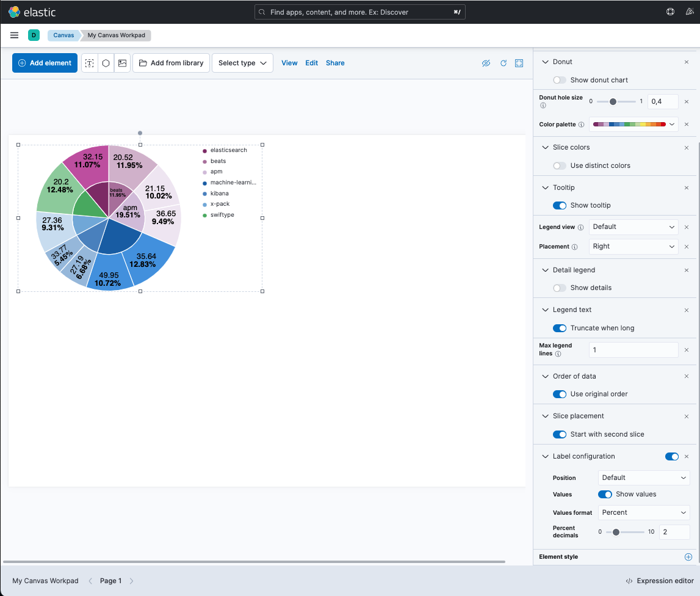700x596 pixels.
Task: Enable Use distinct colors switch
Action: 560,165
